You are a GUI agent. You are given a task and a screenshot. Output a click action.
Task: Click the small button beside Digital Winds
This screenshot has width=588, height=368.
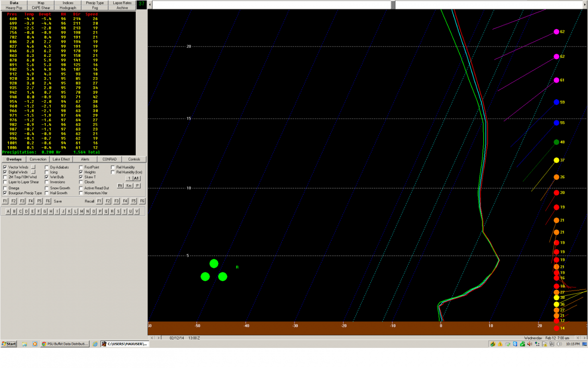tap(34, 172)
